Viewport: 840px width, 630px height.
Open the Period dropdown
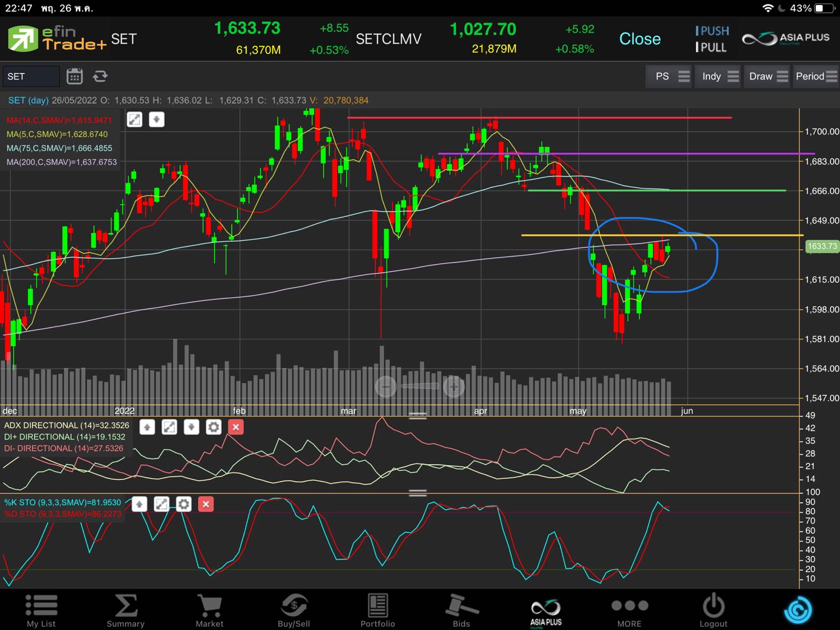pyautogui.click(x=816, y=76)
